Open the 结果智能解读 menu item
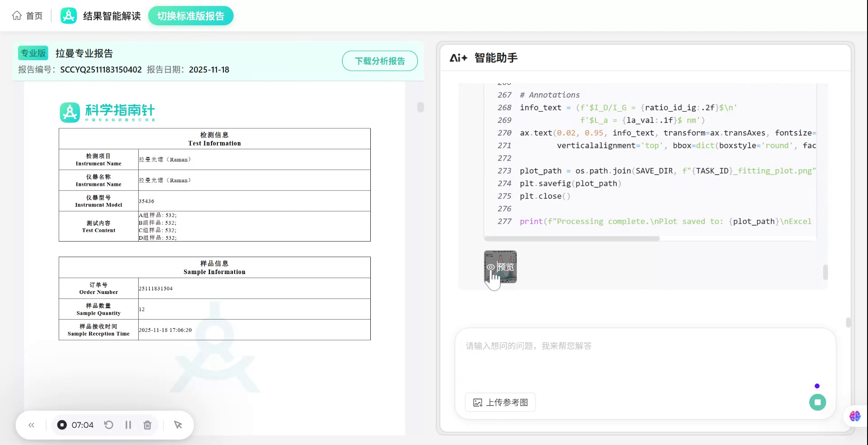The image size is (868, 445). pyautogui.click(x=111, y=15)
